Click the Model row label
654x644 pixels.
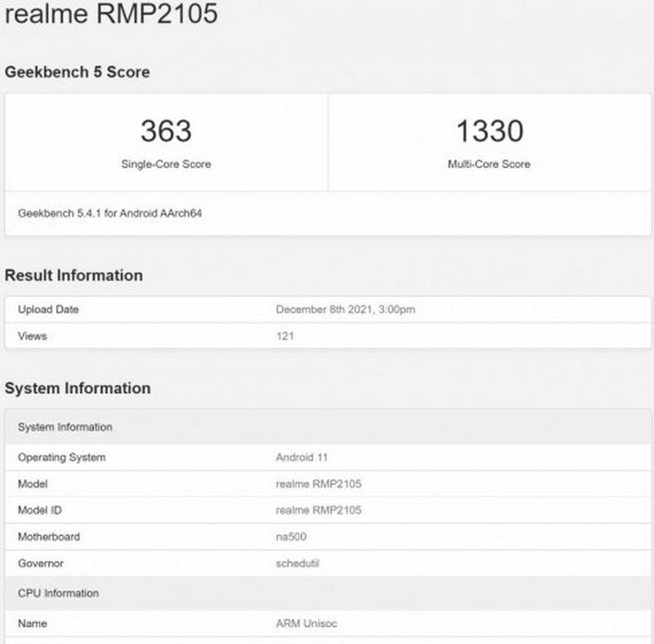[33, 484]
